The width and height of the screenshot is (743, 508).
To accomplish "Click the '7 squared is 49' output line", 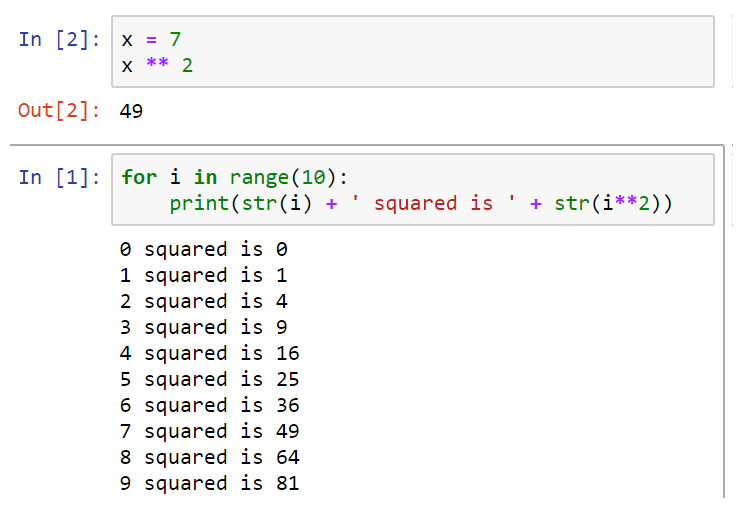I will click(x=209, y=431).
